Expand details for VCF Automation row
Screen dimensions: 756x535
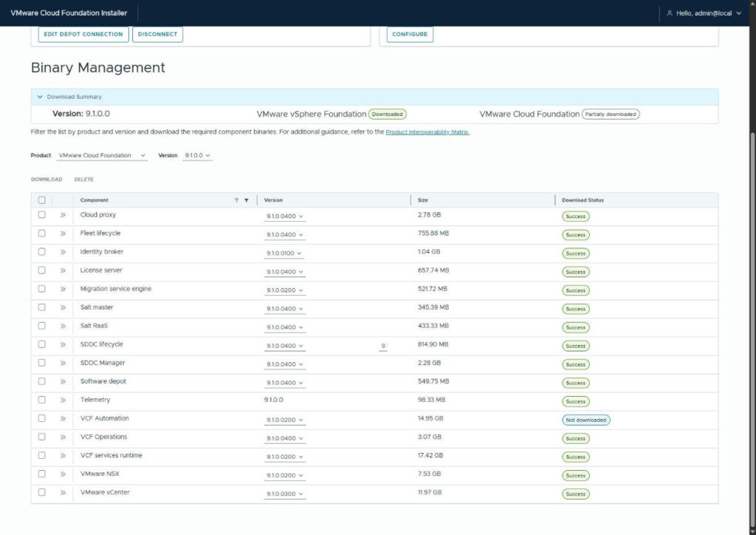point(63,419)
